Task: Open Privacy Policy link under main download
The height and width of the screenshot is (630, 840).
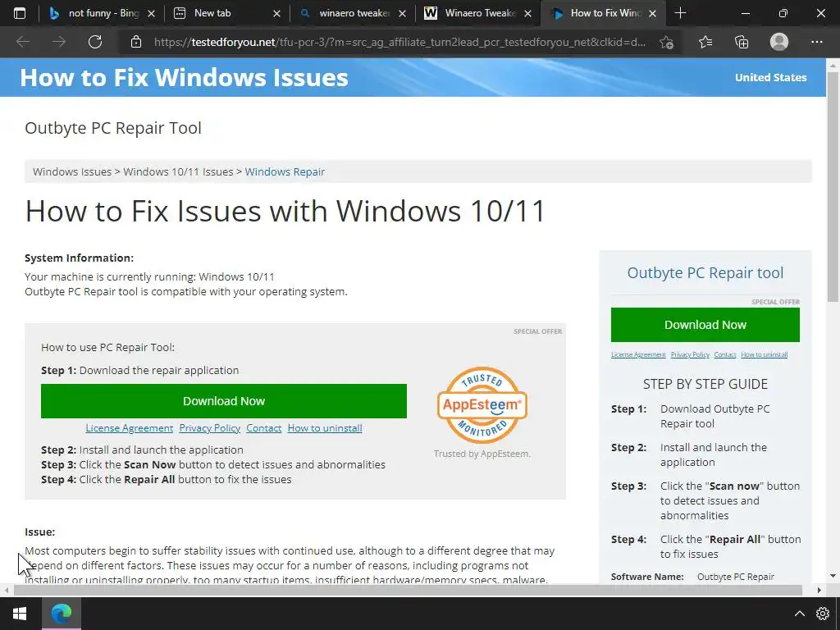Action: point(209,428)
